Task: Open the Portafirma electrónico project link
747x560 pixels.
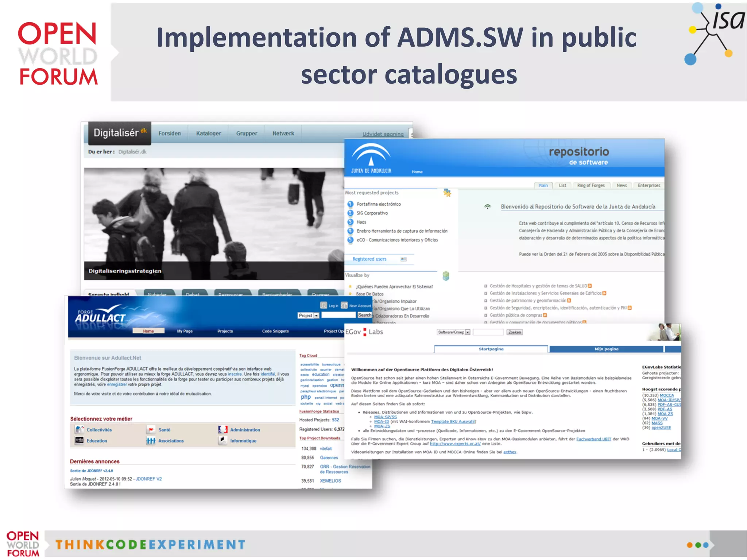Action: pos(378,204)
